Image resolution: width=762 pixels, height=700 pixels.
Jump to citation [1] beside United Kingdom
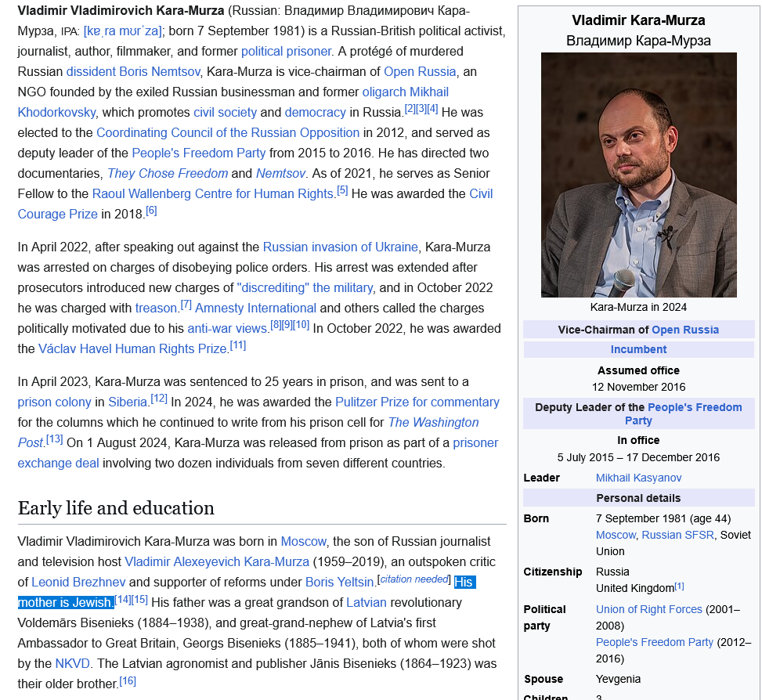point(680,586)
